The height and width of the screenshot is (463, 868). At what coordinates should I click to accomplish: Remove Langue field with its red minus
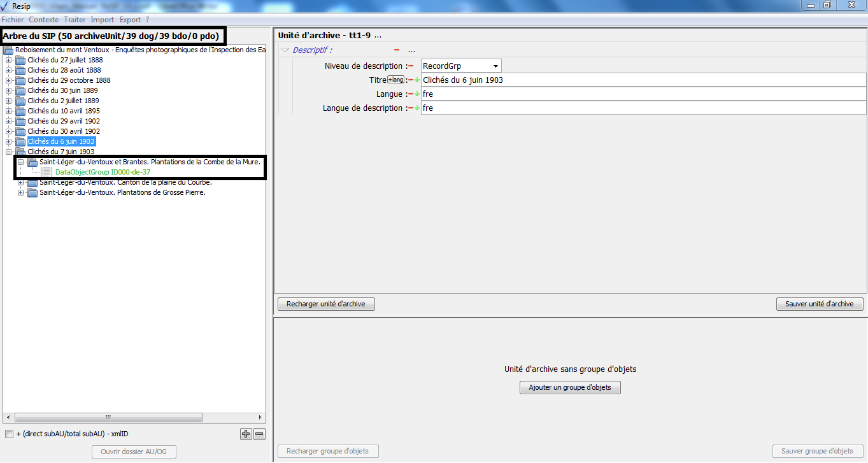click(411, 94)
